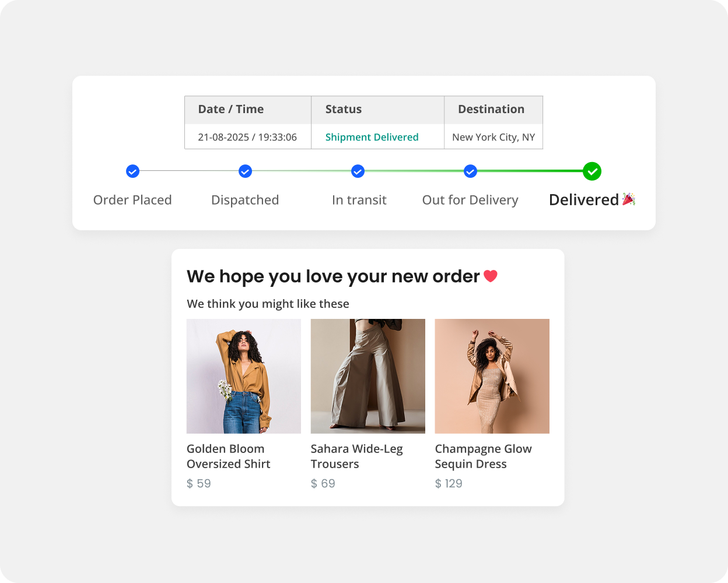
Task: Click the In transit checkmark icon
Action: click(x=358, y=171)
